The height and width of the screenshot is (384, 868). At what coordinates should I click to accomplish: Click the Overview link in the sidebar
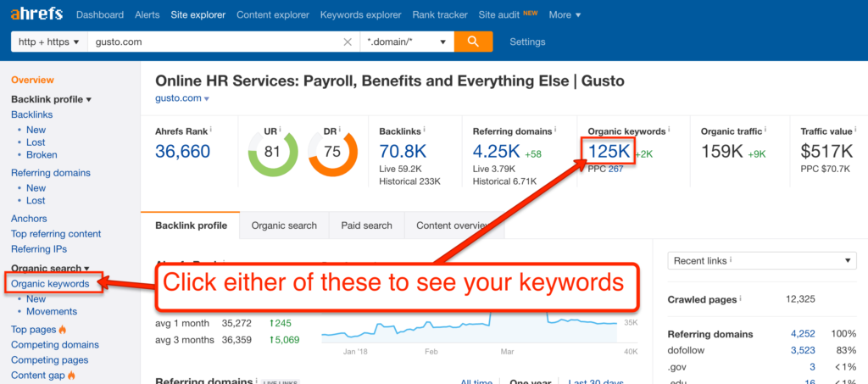click(x=33, y=81)
